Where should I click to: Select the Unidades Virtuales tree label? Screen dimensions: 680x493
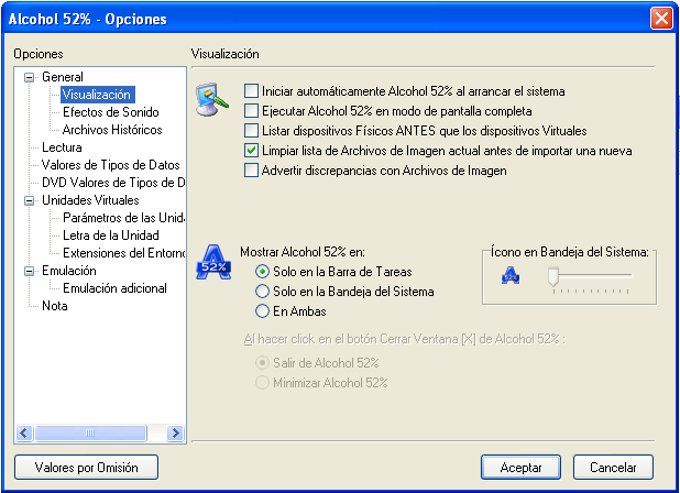pos(91,200)
